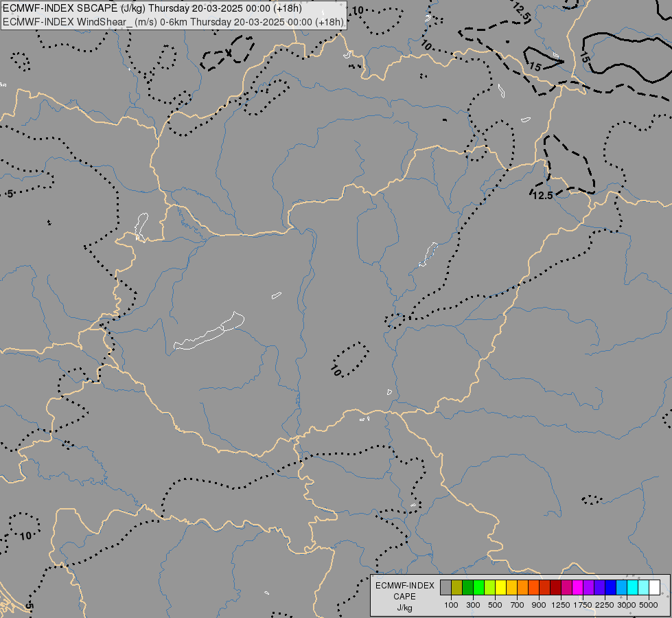Pick the purple swatch right of the 1750 tick
This screenshot has height=618, width=672.
pos(589,588)
